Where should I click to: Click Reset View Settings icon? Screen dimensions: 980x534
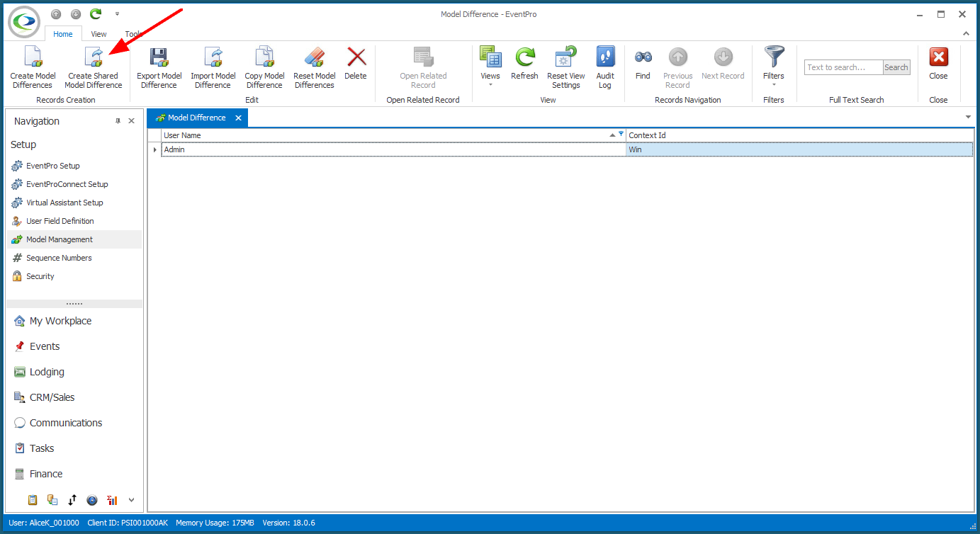566,57
